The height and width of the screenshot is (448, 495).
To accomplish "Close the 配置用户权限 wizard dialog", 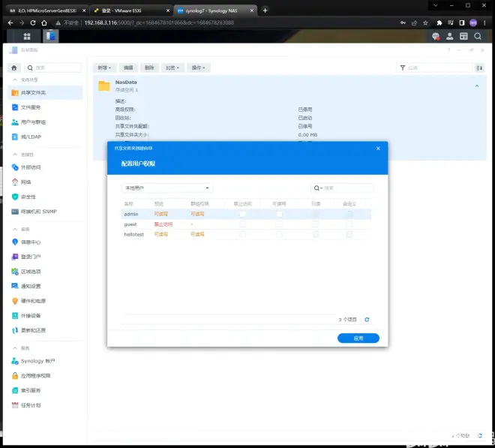I will coord(378,148).
